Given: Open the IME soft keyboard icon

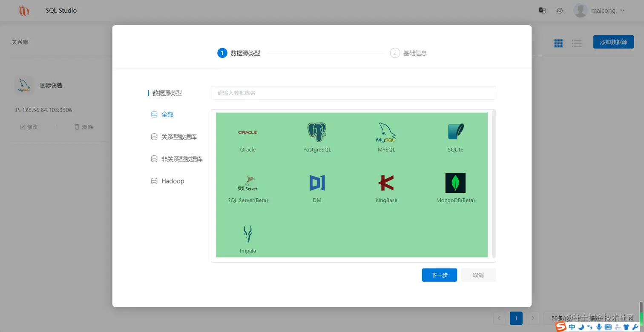Looking at the screenshot, I should click(x=608, y=327).
